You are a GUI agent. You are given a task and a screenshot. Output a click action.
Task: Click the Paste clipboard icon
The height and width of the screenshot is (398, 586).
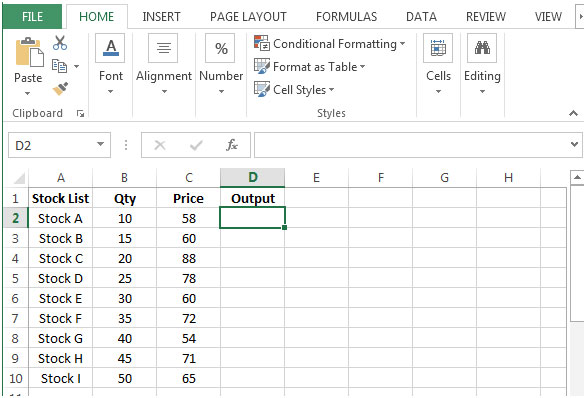(29, 53)
